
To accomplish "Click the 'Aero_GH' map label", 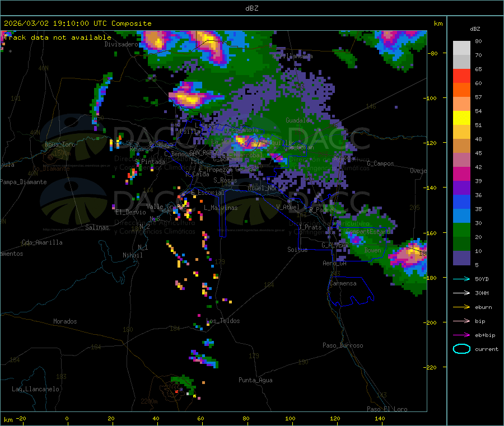I will (335, 263).
